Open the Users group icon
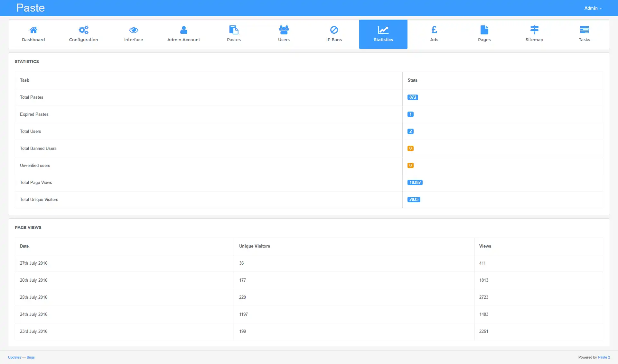The width and height of the screenshot is (618, 364). click(x=284, y=30)
